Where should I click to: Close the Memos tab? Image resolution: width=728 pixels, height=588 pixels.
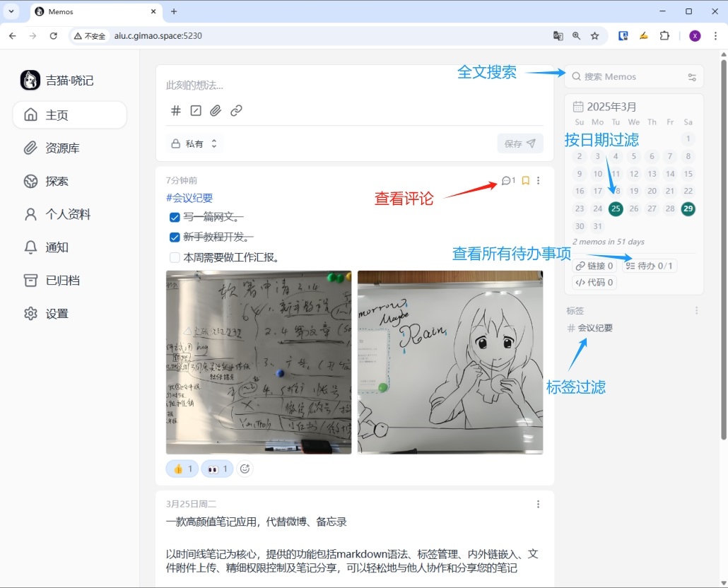point(153,11)
